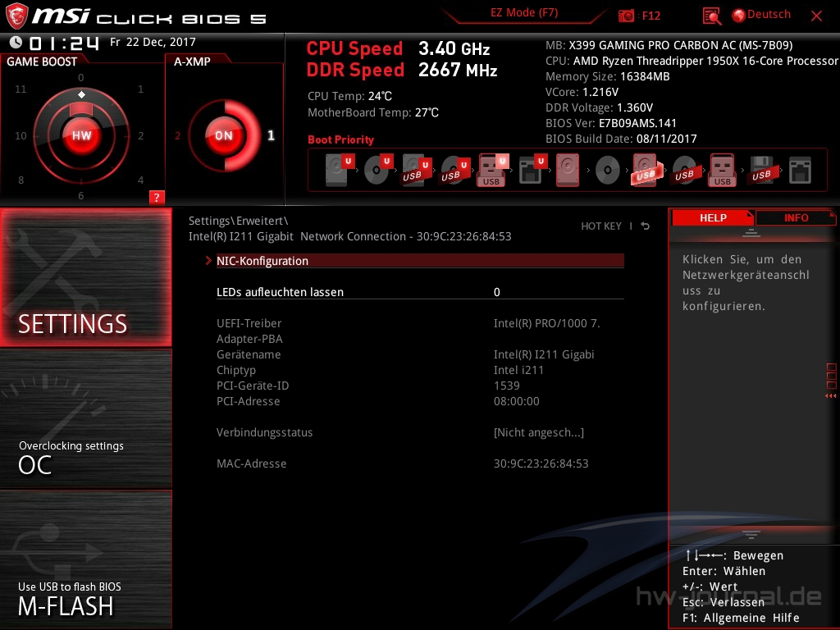Screen dimensions: 840x630
Task: Select A-XMP profile 1
Action: tap(271, 135)
